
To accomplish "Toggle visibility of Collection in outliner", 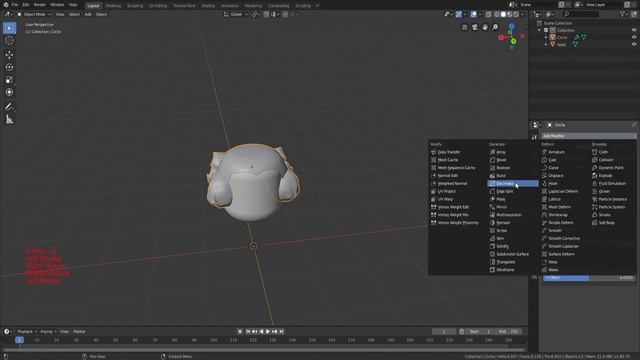I will pyautogui.click(x=634, y=30).
